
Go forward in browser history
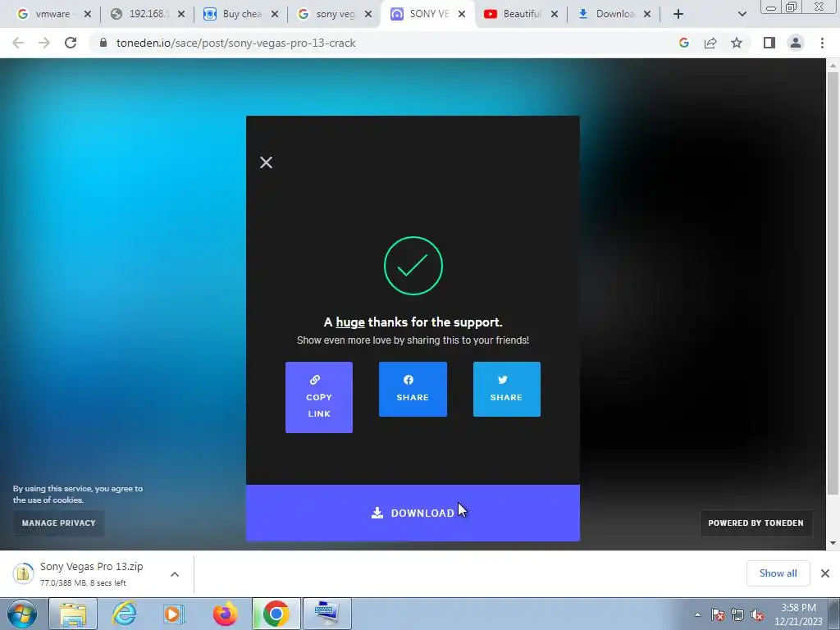point(44,43)
